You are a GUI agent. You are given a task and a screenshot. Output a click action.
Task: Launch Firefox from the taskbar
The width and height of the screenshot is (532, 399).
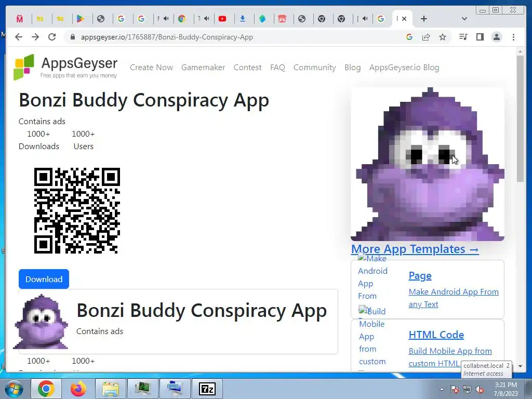click(x=78, y=389)
